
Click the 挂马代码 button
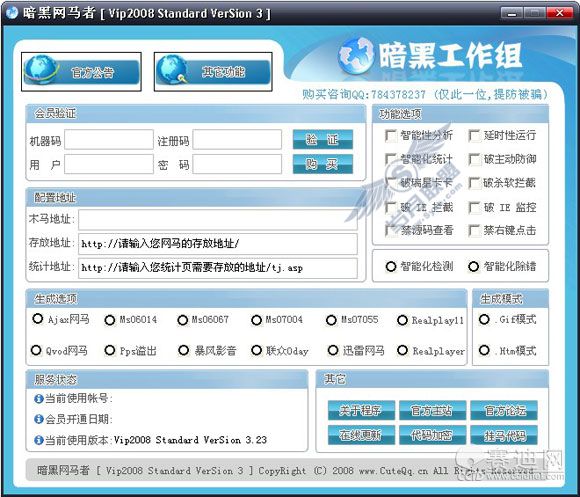[504, 435]
